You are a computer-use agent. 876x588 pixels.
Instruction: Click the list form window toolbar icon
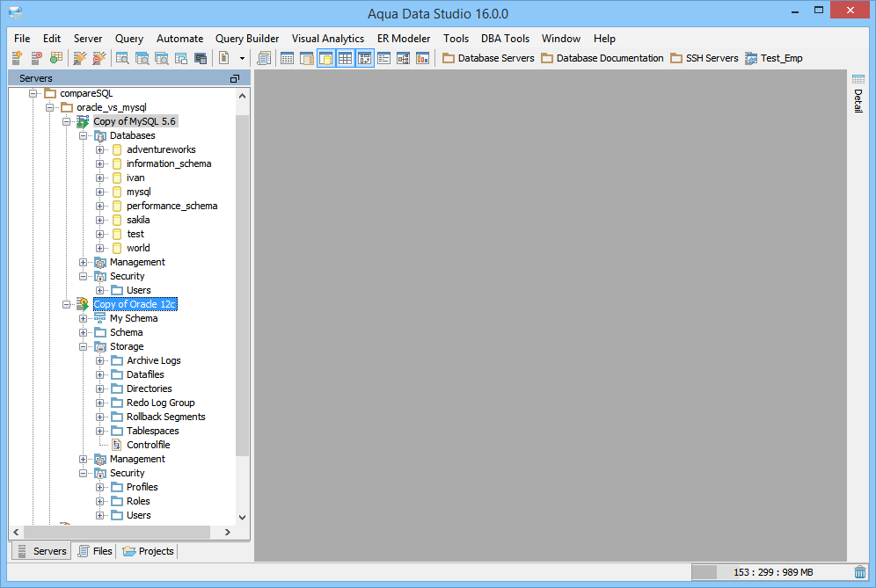(x=383, y=57)
